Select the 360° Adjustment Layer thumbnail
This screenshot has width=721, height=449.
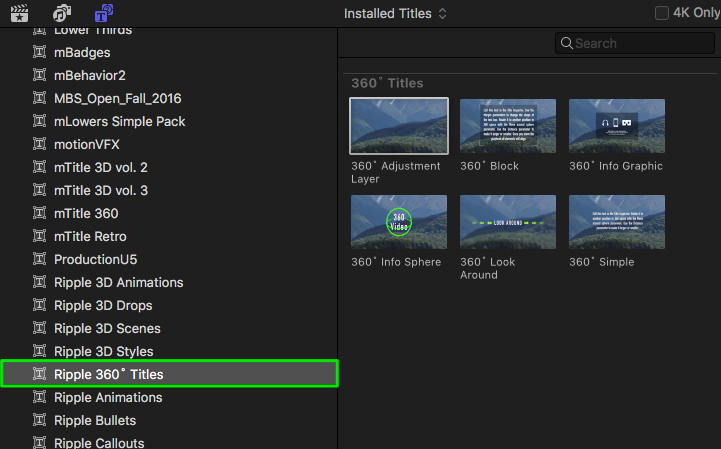click(399, 126)
